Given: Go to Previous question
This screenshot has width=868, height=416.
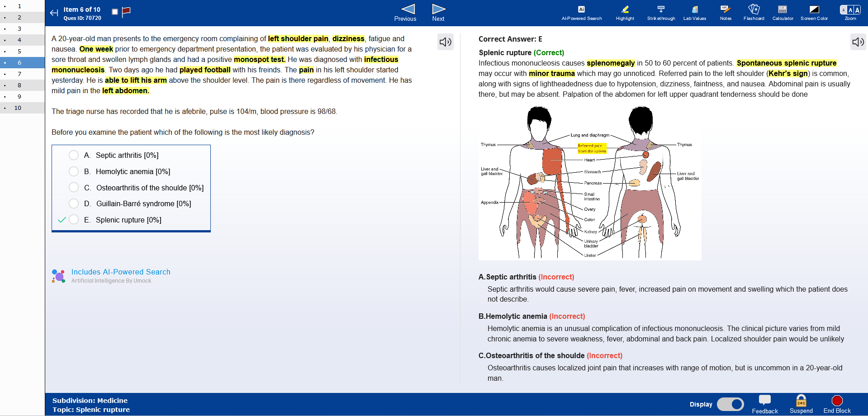Looking at the screenshot, I should click(406, 13).
